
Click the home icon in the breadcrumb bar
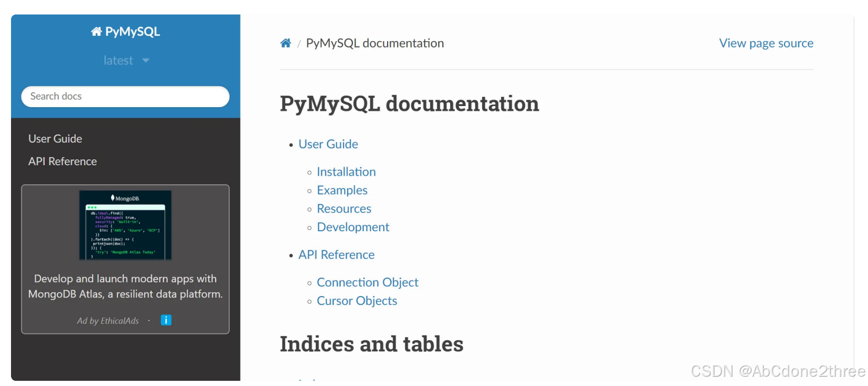[285, 42]
